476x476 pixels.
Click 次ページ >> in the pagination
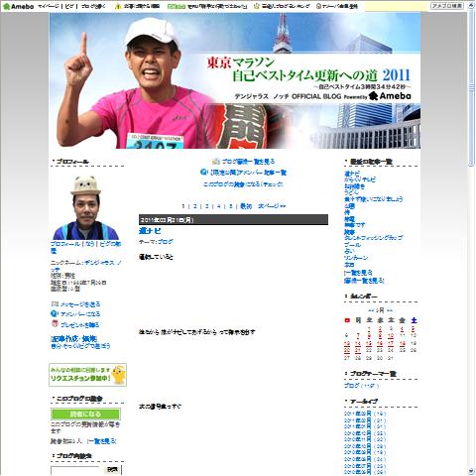[272, 206]
